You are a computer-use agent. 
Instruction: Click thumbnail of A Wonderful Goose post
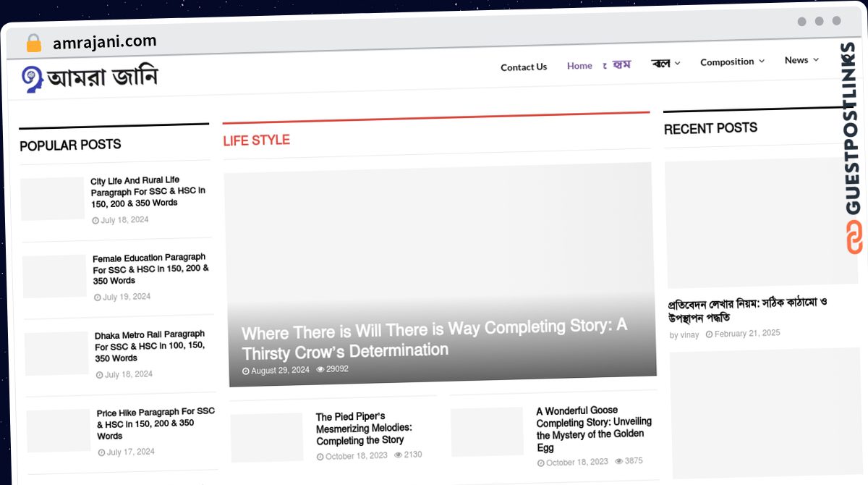[487, 431]
